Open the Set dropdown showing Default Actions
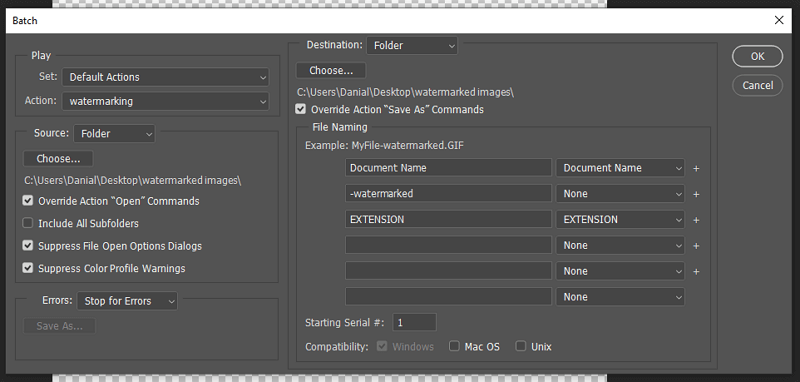 coord(166,77)
